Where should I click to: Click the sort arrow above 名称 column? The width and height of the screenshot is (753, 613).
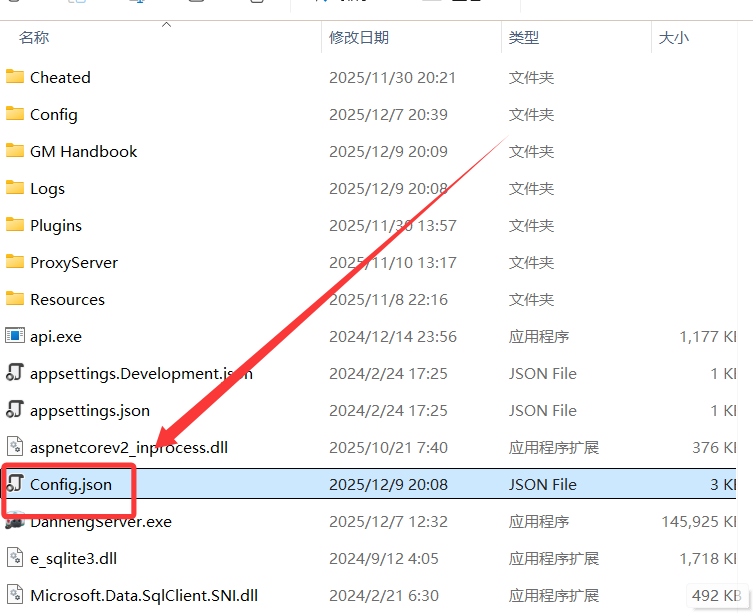(x=166, y=23)
